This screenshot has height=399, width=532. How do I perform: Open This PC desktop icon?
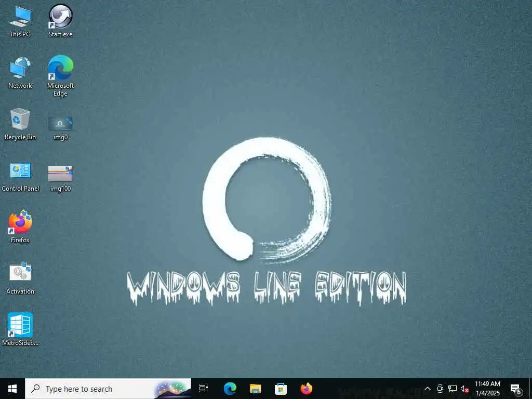pos(20,21)
